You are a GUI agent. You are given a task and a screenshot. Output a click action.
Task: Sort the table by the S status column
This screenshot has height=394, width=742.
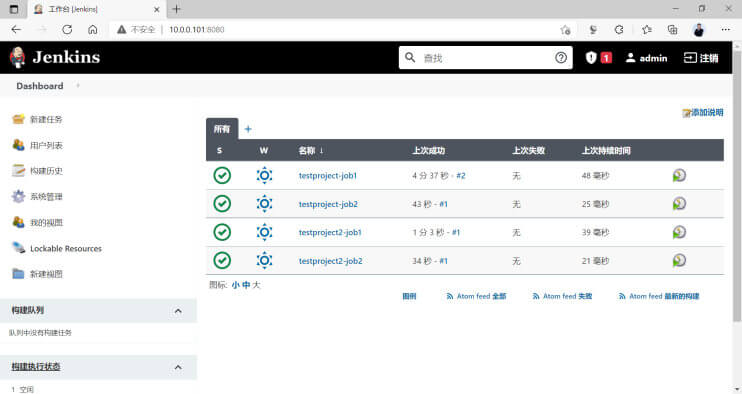(x=219, y=150)
